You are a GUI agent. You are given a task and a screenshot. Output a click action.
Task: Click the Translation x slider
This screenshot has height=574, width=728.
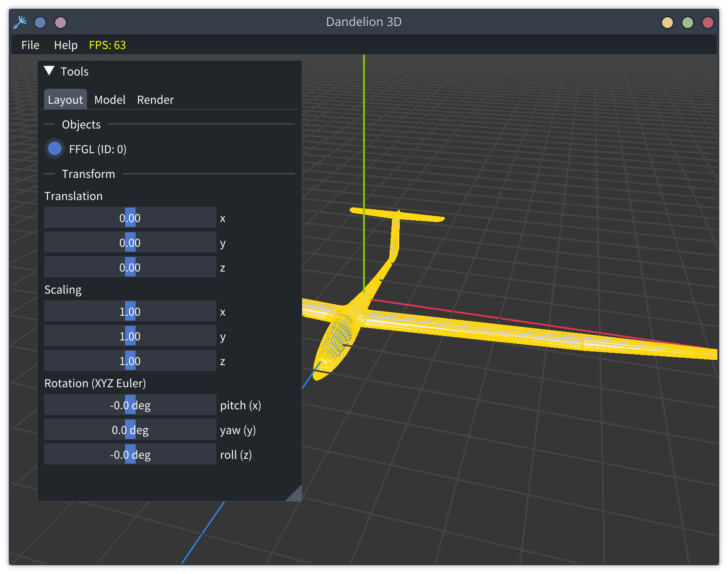130,218
